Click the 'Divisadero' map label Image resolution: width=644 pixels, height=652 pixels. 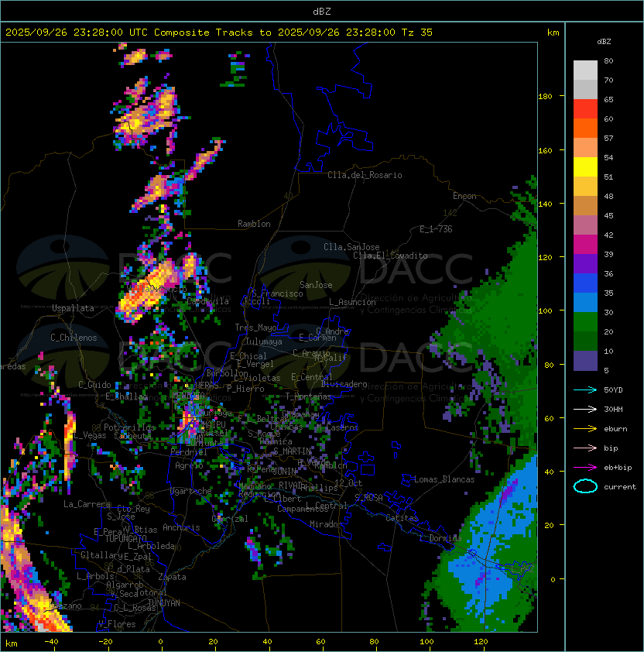[x=344, y=384]
